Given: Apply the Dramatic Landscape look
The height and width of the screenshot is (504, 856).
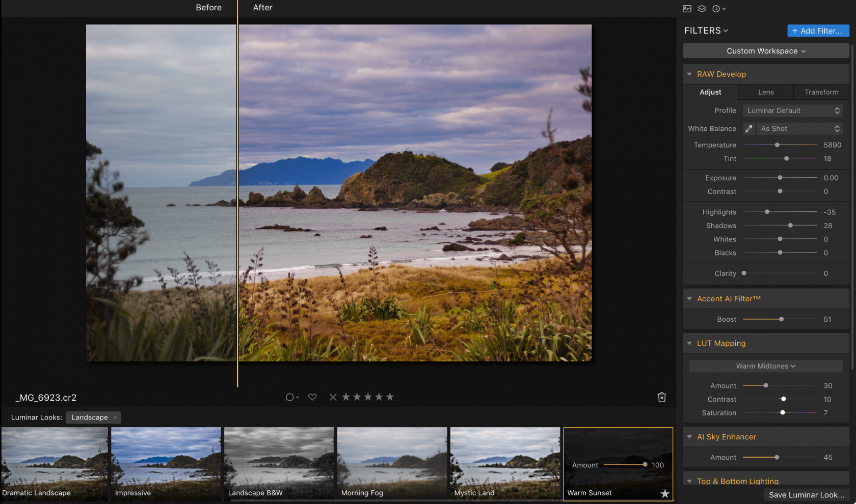Looking at the screenshot, I should pos(55,464).
